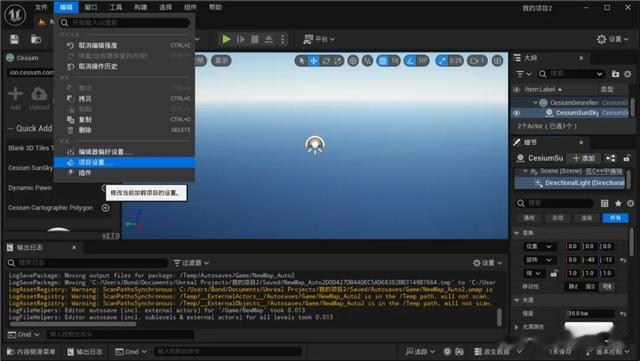This screenshot has width=640, height=361.
Task: Toggle the details panel lock icon
Action: pos(627,158)
